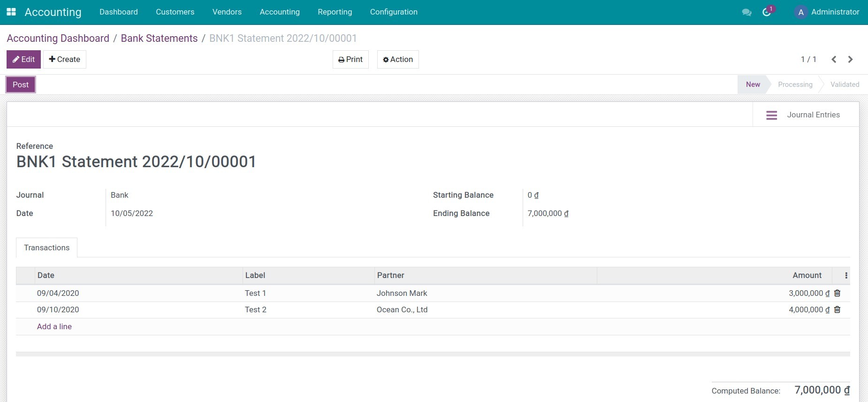
Task: Go to Accounting Dashboard breadcrumb
Action: (58, 39)
